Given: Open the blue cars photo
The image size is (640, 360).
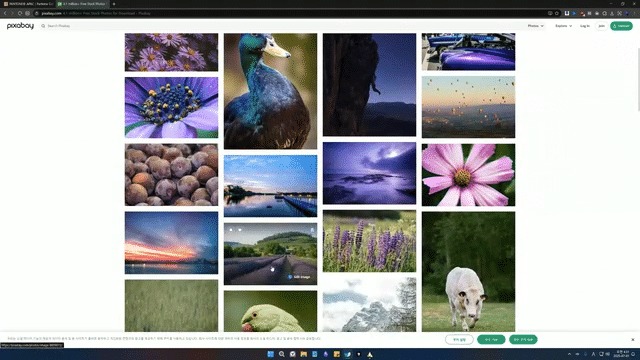Looking at the screenshot, I should (468, 52).
